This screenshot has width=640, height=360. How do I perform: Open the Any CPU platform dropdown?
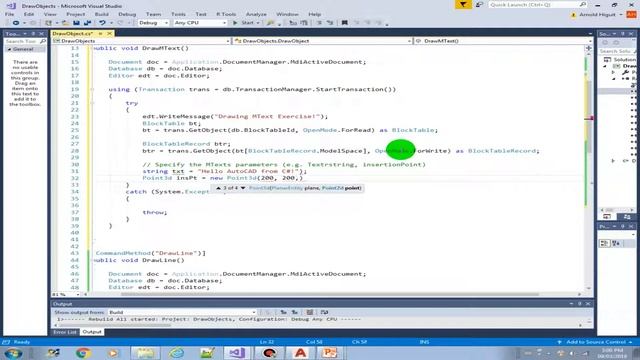click(x=200, y=23)
